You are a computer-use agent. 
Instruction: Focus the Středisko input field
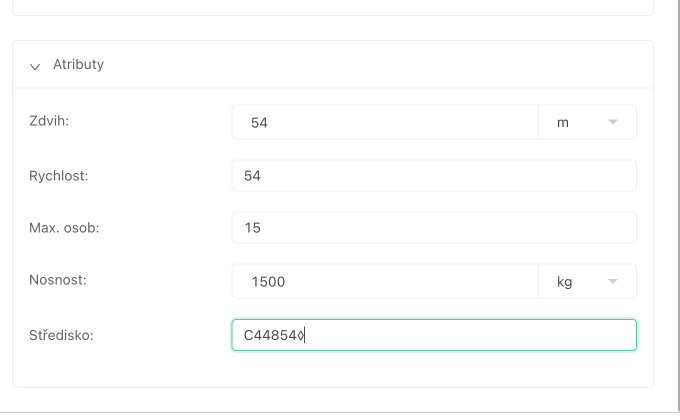tap(433, 335)
